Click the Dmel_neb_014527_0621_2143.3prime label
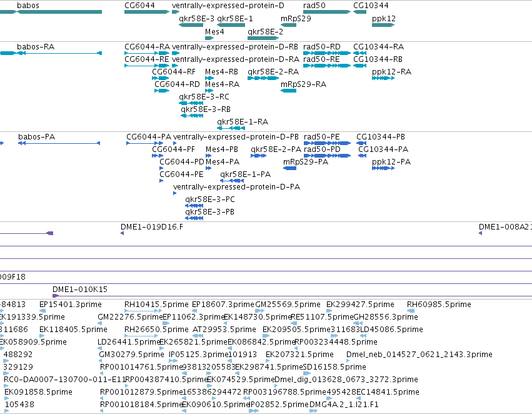The image size is (532, 414). pyautogui.click(x=419, y=355)
